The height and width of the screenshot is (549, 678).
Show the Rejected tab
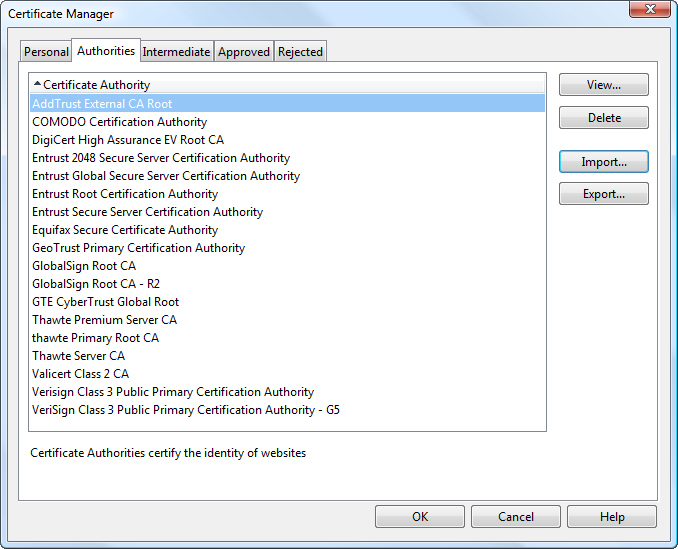click(300, 52)
